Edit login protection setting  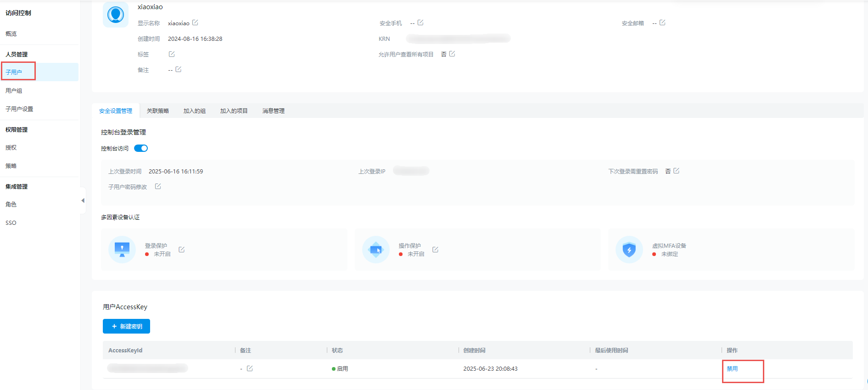182,250
